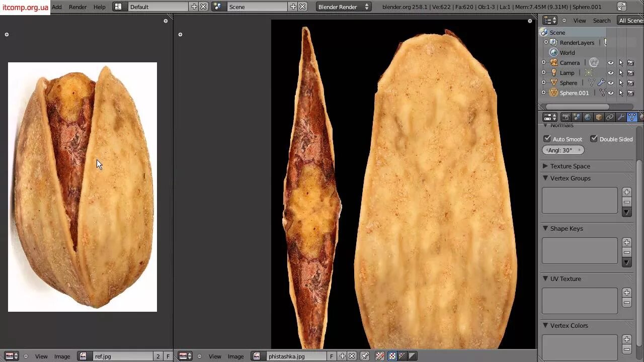Add a vertex group with plus button

click(x=627, y=192)
